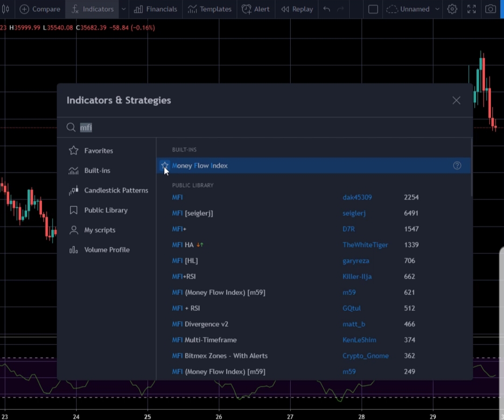Add the script named MFI in dak45309's row

(x=177, y=197)
